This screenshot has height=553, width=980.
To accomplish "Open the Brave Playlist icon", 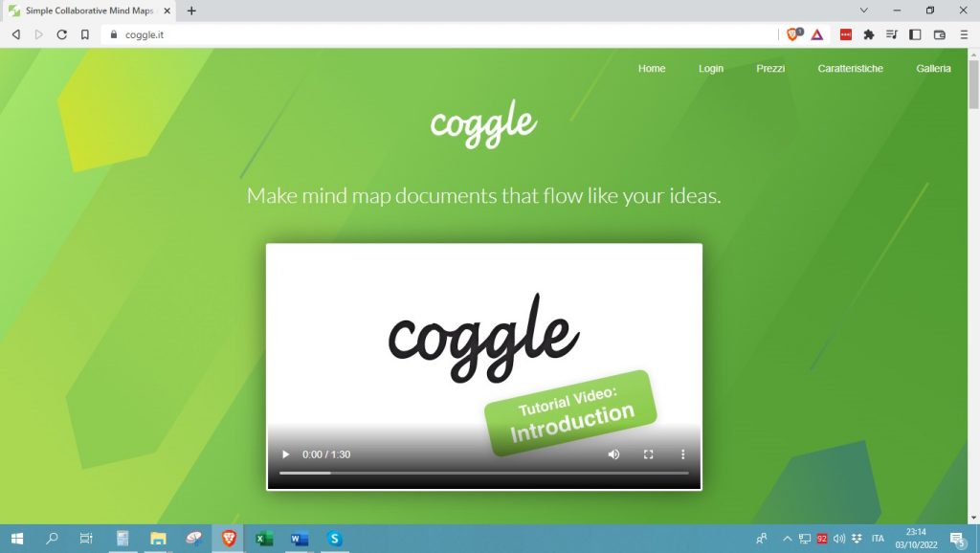I will click(892, 34).
